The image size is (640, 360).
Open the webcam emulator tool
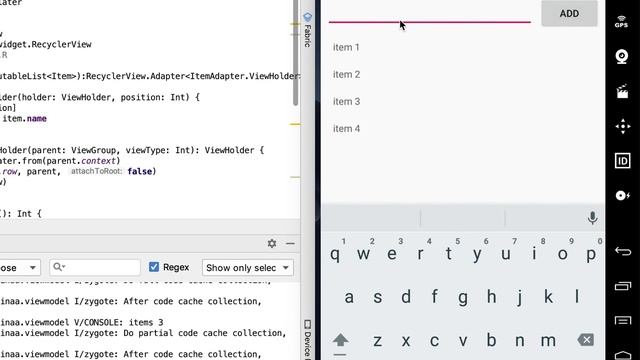click(622, 57)
